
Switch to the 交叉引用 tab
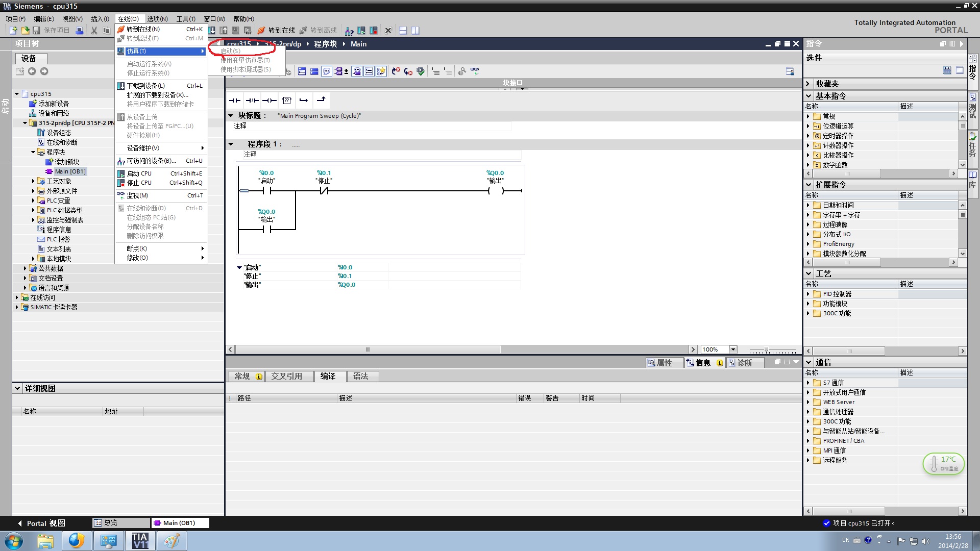(286, 377)
